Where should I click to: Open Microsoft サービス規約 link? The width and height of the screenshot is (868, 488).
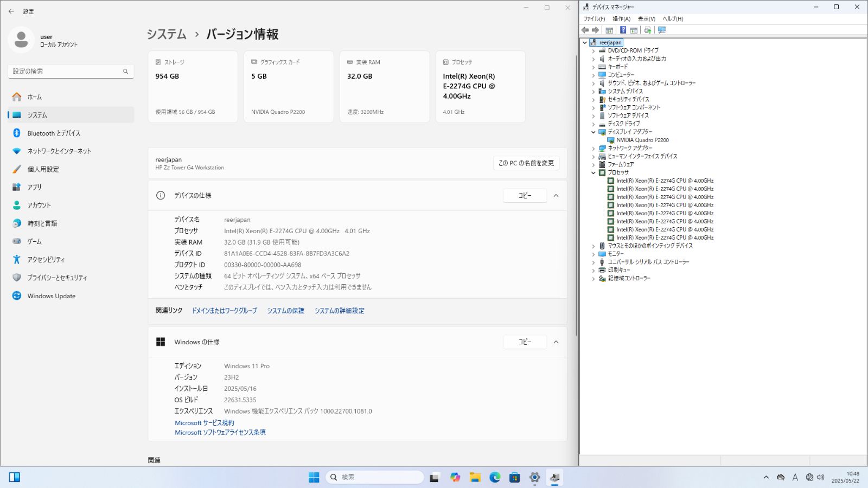pos(205,423)
